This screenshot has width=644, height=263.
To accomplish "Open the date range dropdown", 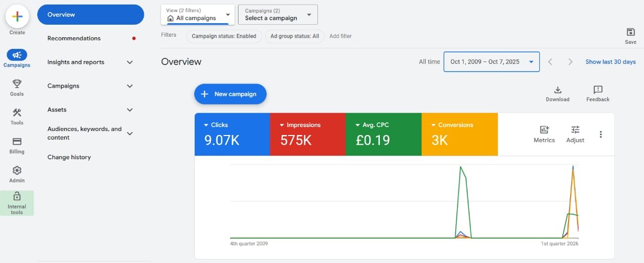I will click(x=491, y=62).
